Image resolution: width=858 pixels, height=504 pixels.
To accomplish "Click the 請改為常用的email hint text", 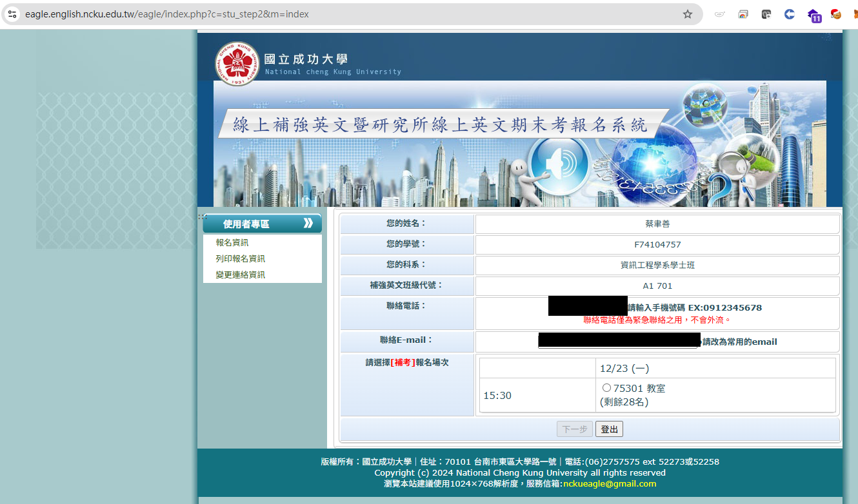I will [x=740, y=342].
